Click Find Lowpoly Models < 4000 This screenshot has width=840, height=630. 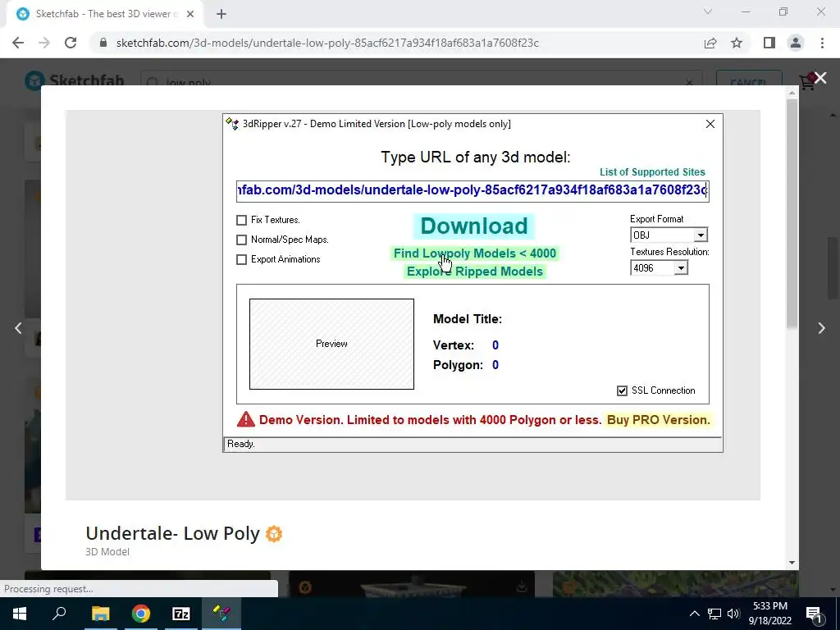(x=475, y=253)
